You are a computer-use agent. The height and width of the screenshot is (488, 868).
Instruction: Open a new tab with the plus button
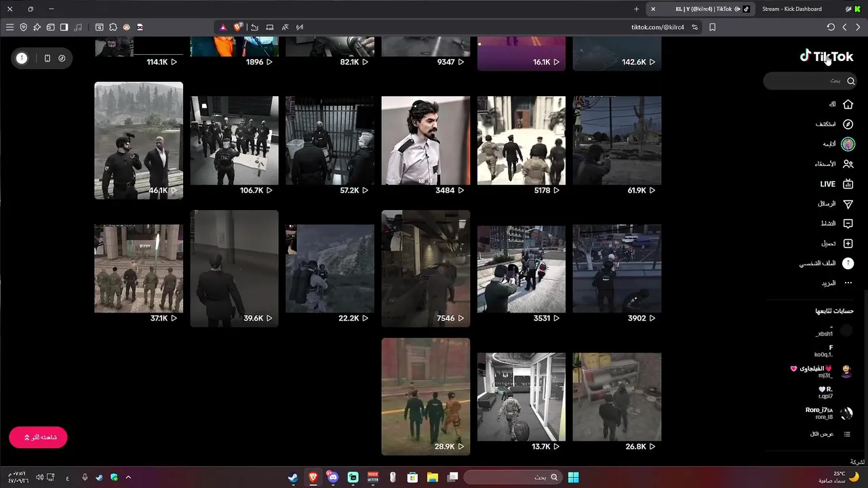636,9
